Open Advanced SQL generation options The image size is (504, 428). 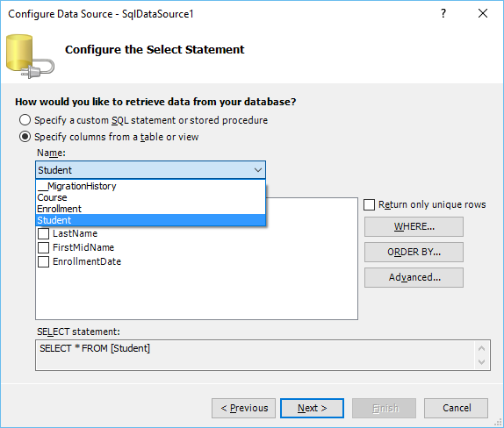coord(414,277)
